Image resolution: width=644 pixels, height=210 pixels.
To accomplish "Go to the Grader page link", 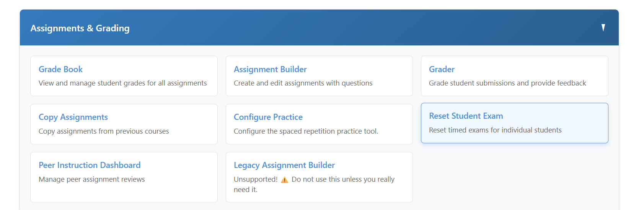I will (x=442, y=69).
